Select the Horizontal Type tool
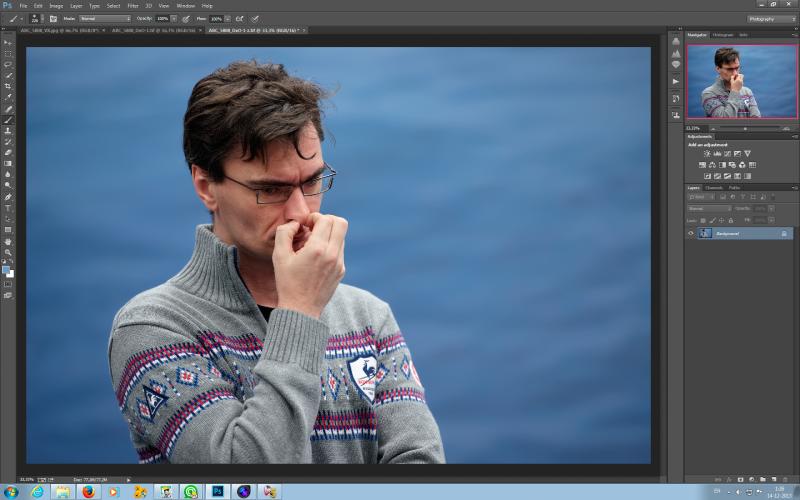Image resolution: width=800 pixels, height=500 pixels. click(8, 208)
